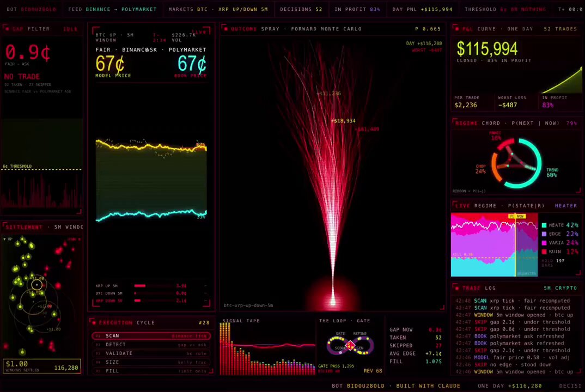Click the teal HEATE legend swatch
585x392 pixels.
[544, 225]
